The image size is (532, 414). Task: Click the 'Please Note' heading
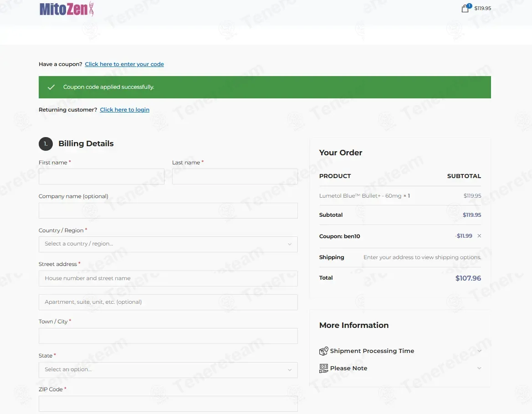click(x=348, y=368)
